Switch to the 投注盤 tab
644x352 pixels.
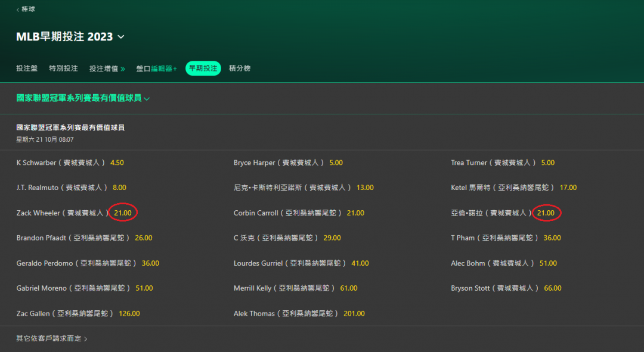coord(27,68)
